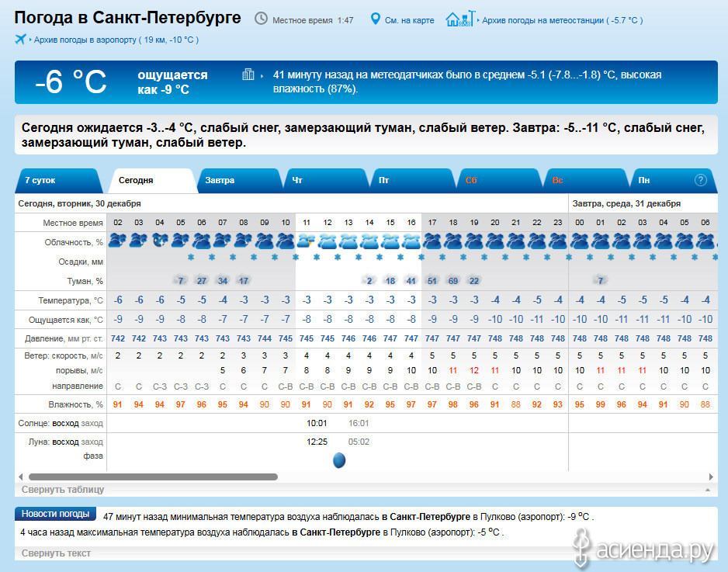This screenshot has height=572, width=728.
Task: Click the horizontal scrollbar thumb
Action: point(163,477)
